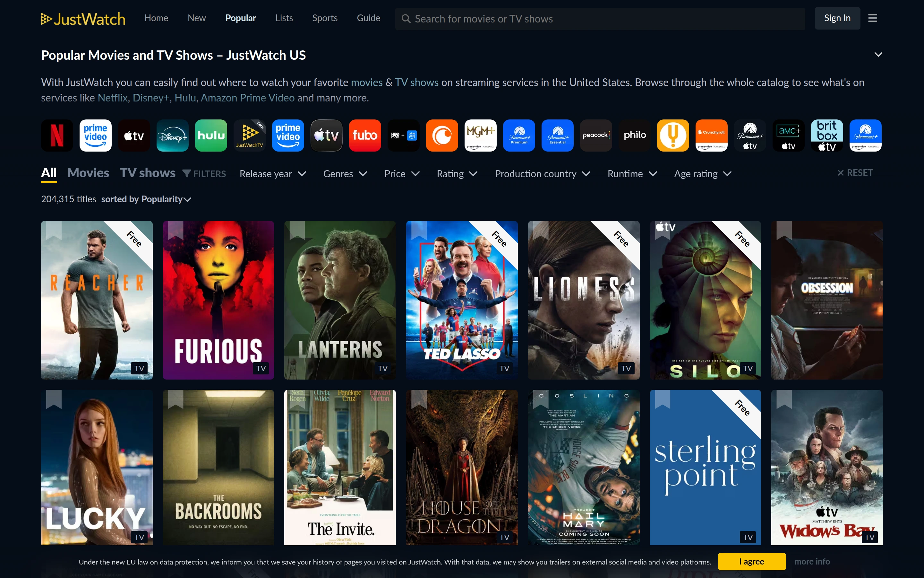Click the FILTERS funnel icon
924x578 pixels.
click(187, 173)
